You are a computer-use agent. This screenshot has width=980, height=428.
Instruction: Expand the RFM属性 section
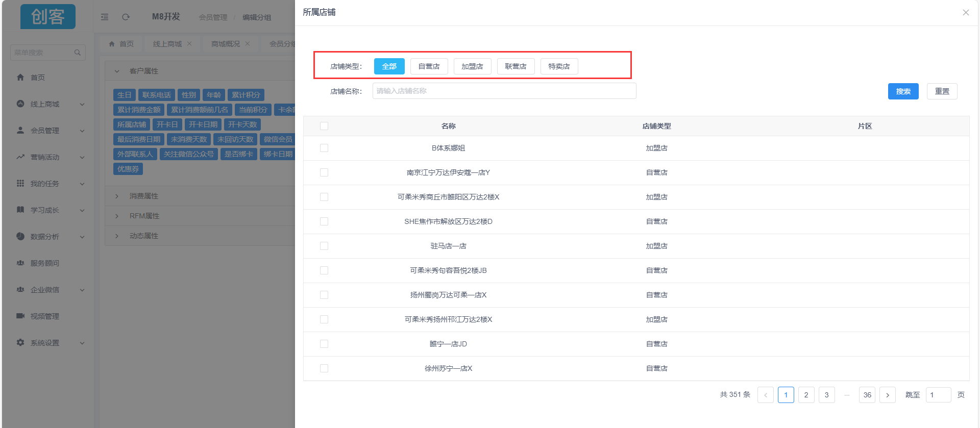coord(117,216)
